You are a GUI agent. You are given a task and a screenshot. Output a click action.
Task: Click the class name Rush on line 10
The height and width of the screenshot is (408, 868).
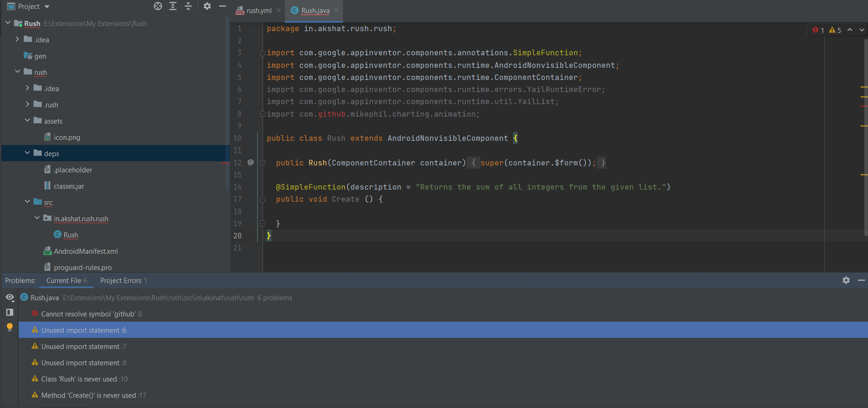click(x=336, y=138)
